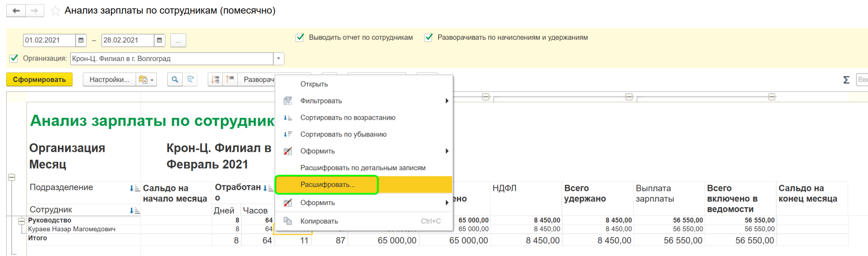Open the Настройки... button
868x256 pixels.
(109, 80)
